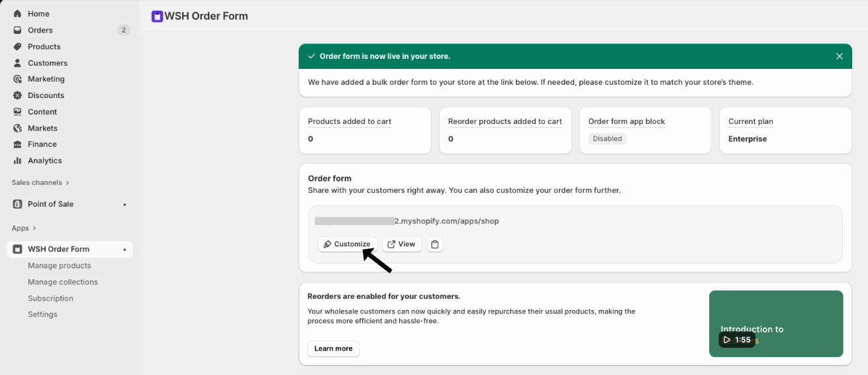The width and height of the screenshot is (868, 375).
Task: Select the Customers person icon
Action: coord(17,63)
